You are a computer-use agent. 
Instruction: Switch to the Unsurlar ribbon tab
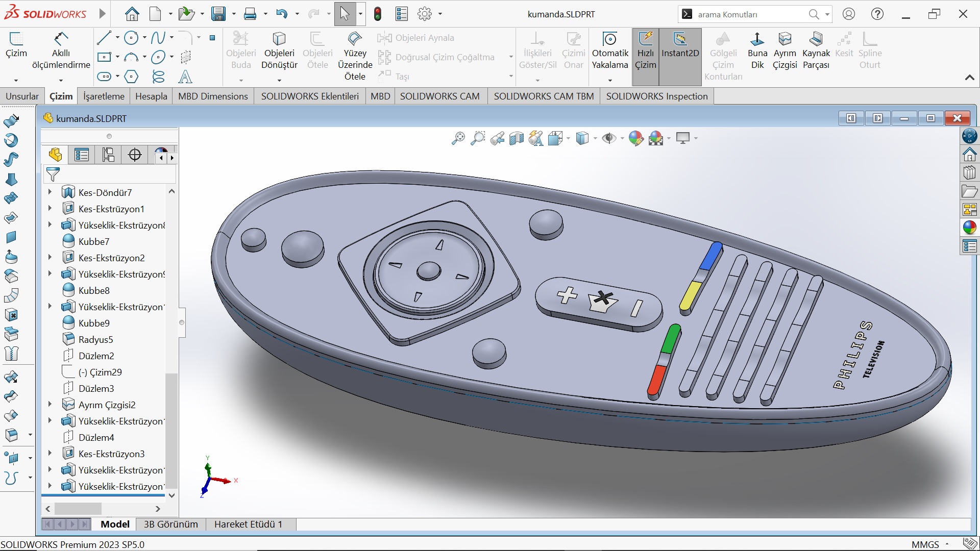(x=22, y=96)
